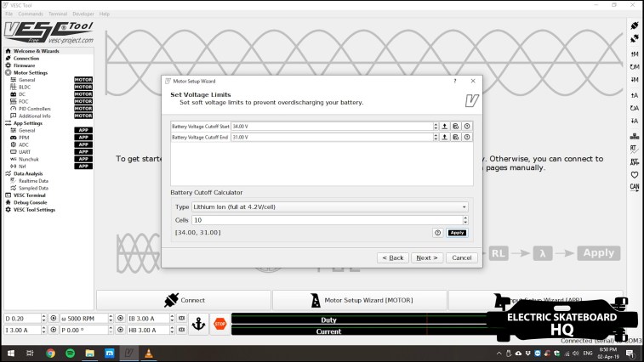Screen dimensions: 644x362
Task: Select FOC under Motor Settings
Action: (24, 101)
